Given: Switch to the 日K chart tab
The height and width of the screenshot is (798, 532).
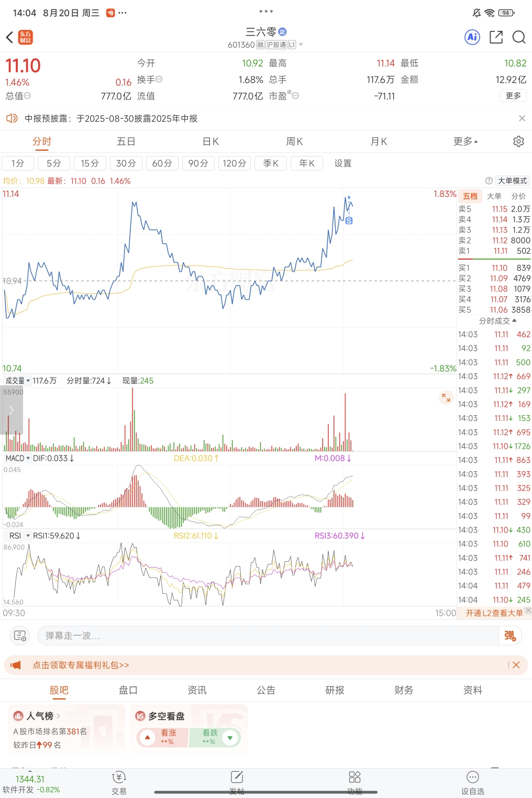Looking at the screenshot, I should [x=210, y=141].
